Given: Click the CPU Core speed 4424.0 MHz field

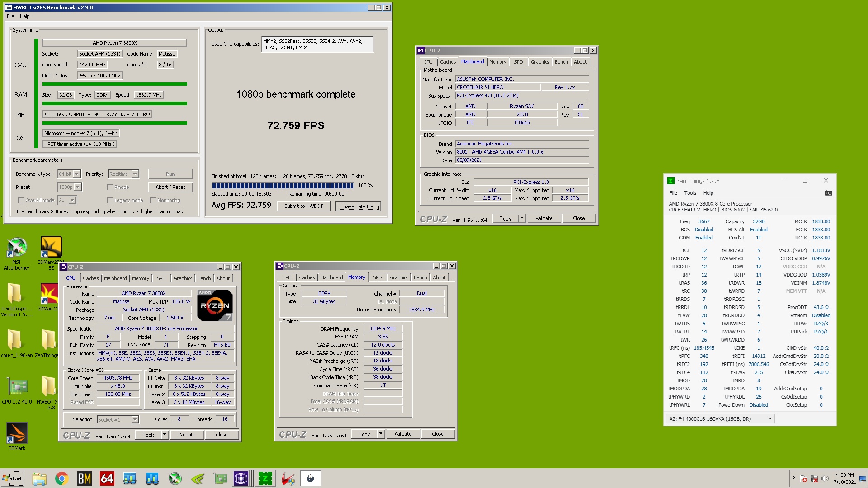Looking at the screenshot, I should point(92,65).
